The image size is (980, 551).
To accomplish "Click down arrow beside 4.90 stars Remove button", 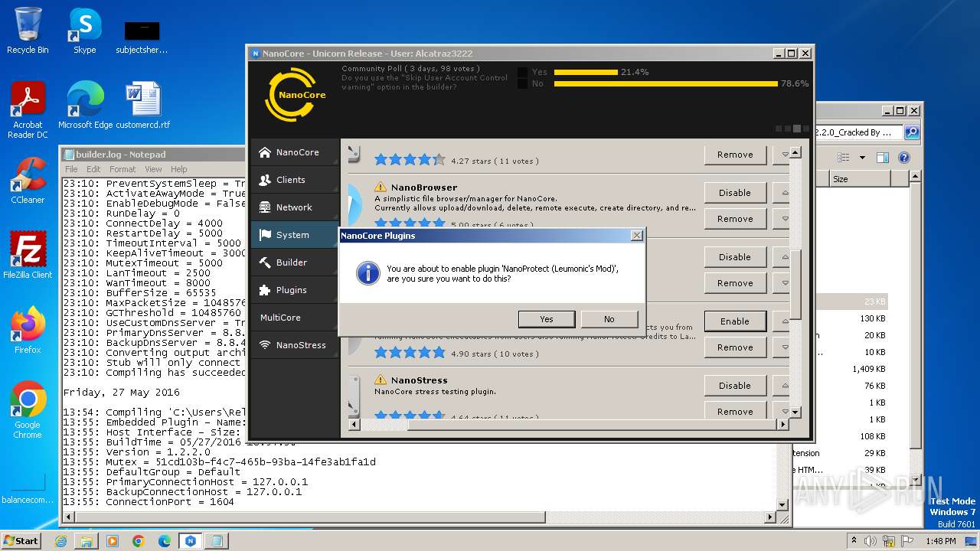I will click(x=782, y=347).
